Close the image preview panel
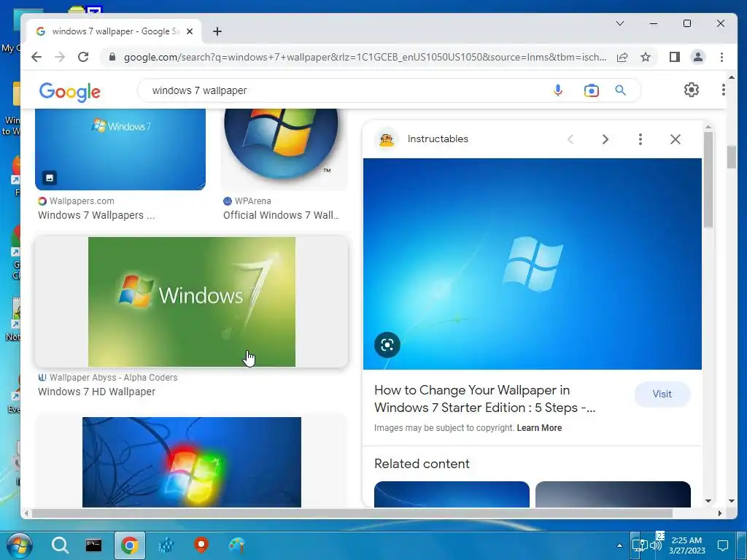Image resolution: width=747 pixels, height=560 pixels. pyautogui.click(x=675, y=139)
